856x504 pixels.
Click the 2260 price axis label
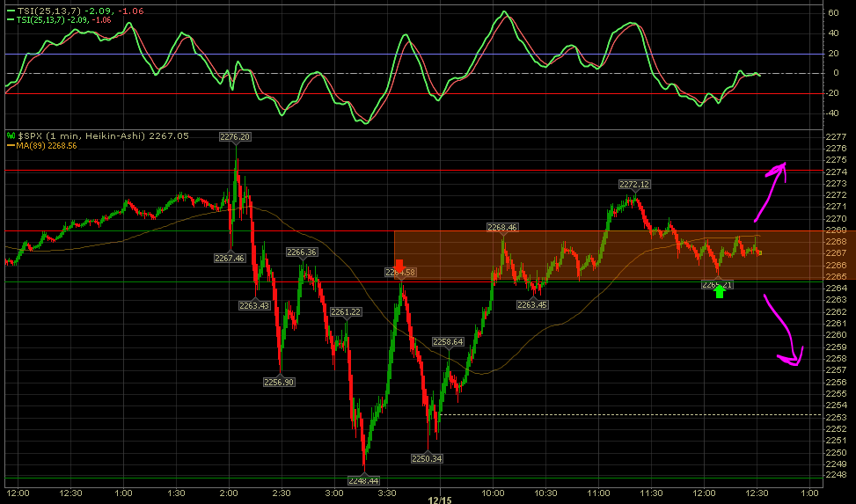pyautogui.click(x=837, y=335)
